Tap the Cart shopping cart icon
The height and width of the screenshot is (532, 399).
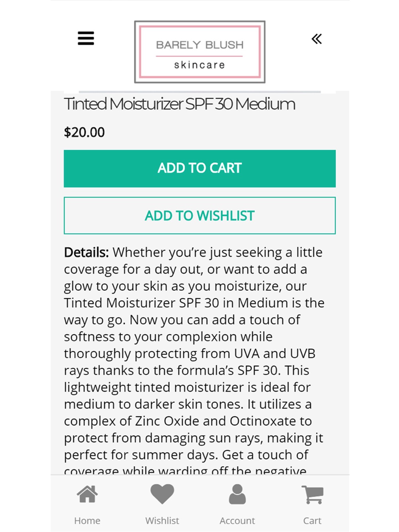[x=312, y=495]
